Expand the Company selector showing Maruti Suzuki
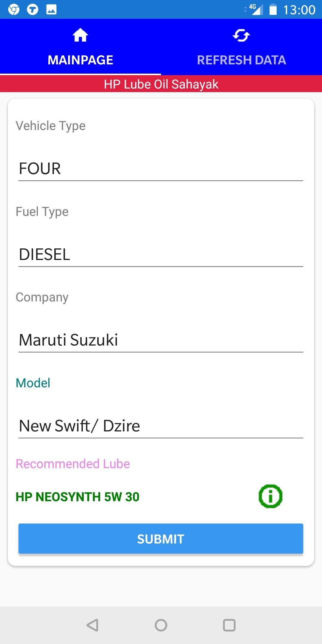The width and height of the screenshot is (322, 644). [161, 340]
